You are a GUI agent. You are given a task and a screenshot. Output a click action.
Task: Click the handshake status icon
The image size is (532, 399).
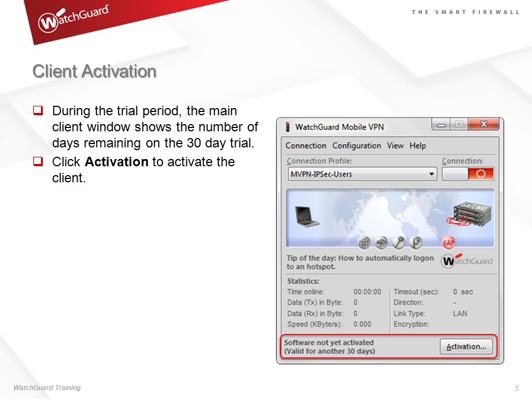381,242
